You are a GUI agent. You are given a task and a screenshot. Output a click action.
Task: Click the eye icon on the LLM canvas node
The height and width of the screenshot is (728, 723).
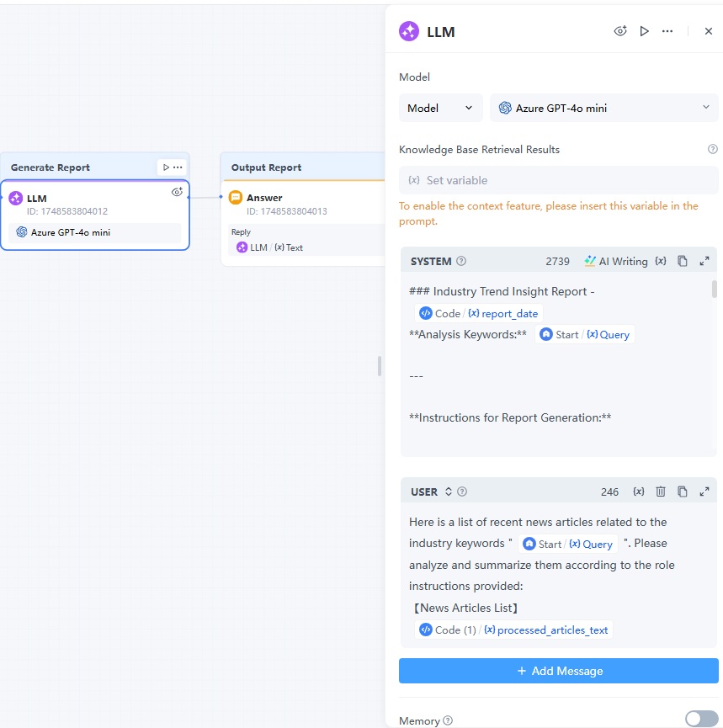click(177, 192)
